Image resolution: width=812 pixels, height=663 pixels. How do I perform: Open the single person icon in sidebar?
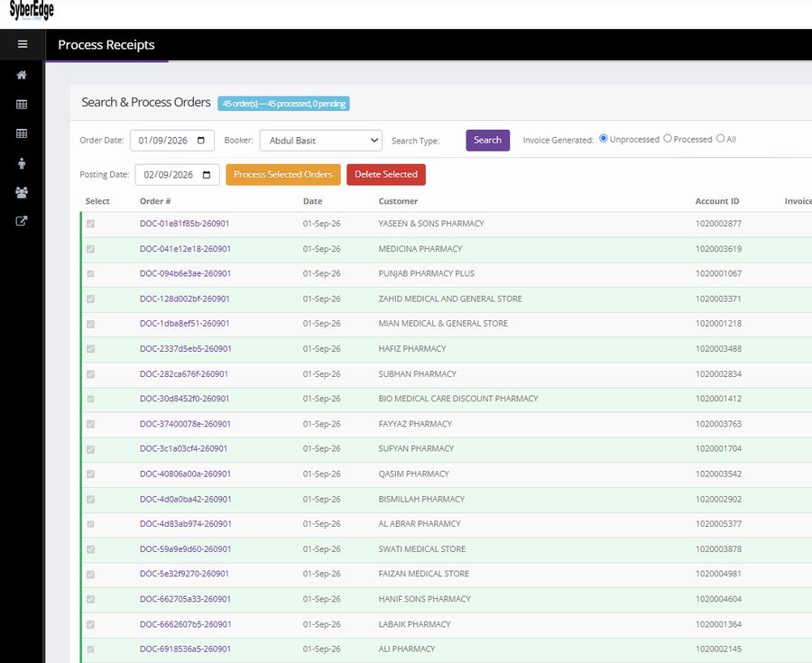click(22, 163)
